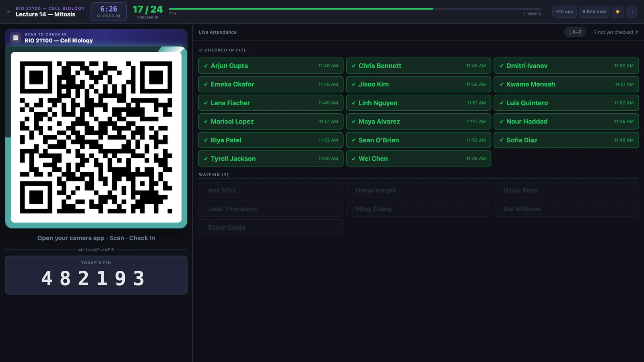End the session with End now
The width and height of the screenshot is (644, 362).
594,12
